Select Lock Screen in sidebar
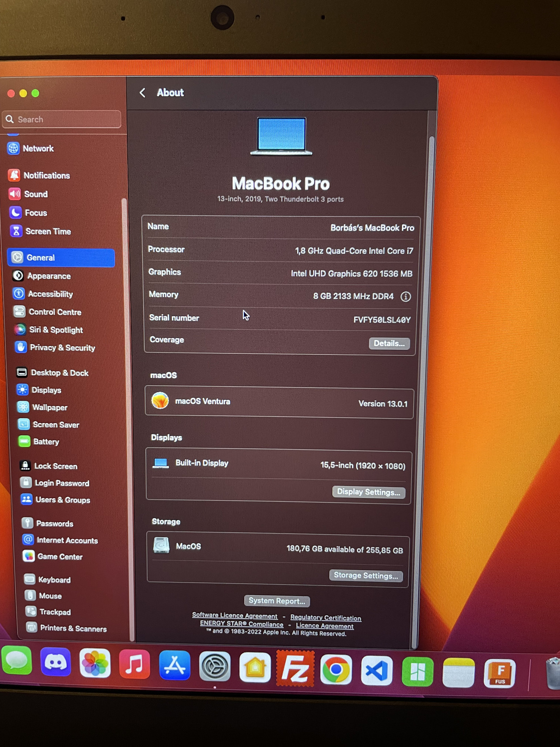560x747 pixels. (49, 466)
